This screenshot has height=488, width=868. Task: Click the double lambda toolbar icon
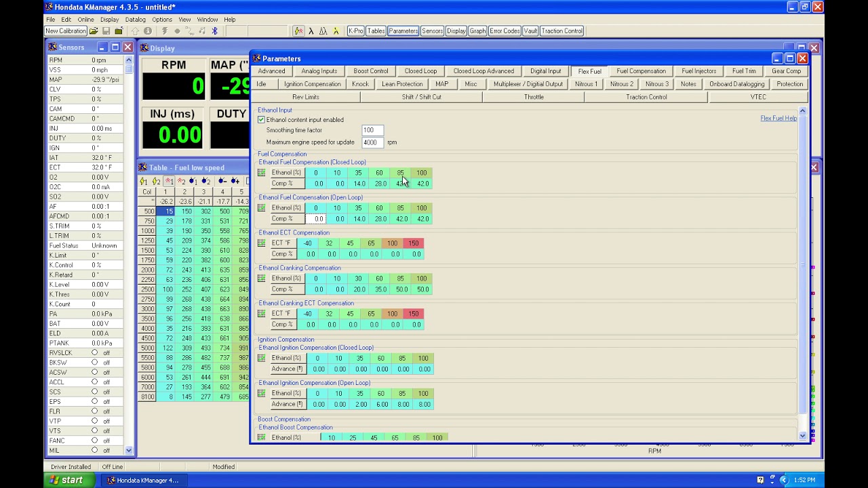(323, 31)
